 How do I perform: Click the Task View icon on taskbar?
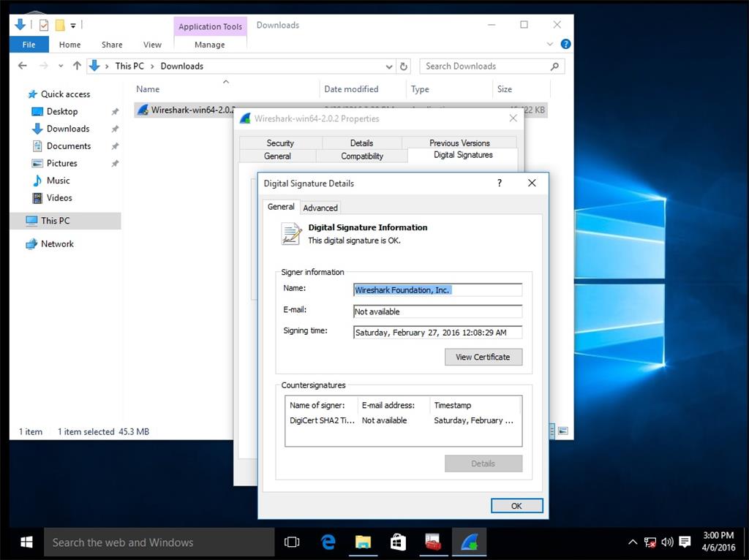[x=292, y=542]
